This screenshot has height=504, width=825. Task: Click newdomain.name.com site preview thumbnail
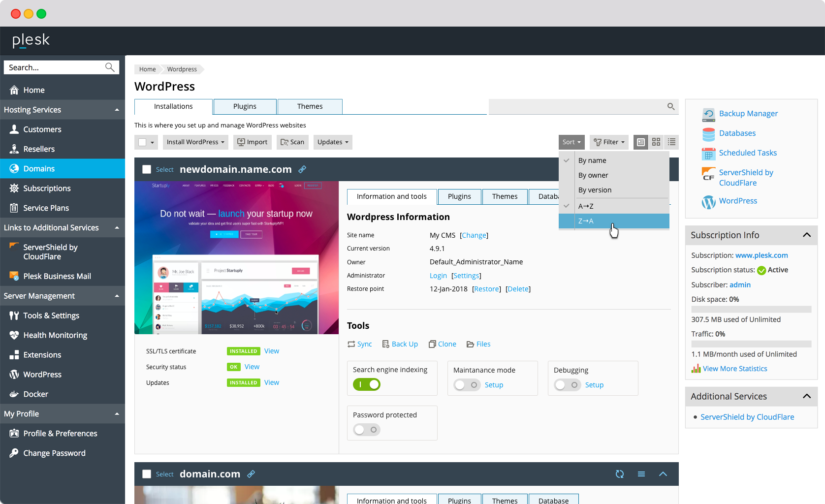(x=236, y=258)
